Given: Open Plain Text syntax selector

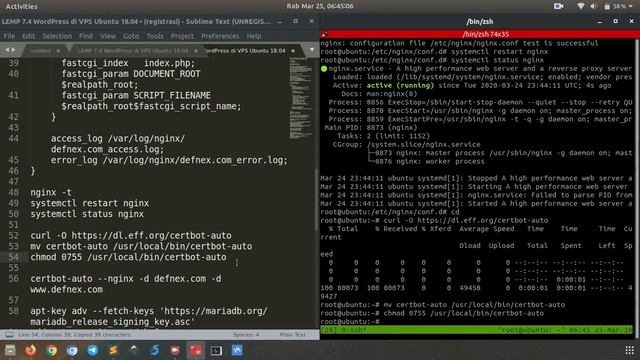Looking at the screenshot, I should (x=293, y=335).
